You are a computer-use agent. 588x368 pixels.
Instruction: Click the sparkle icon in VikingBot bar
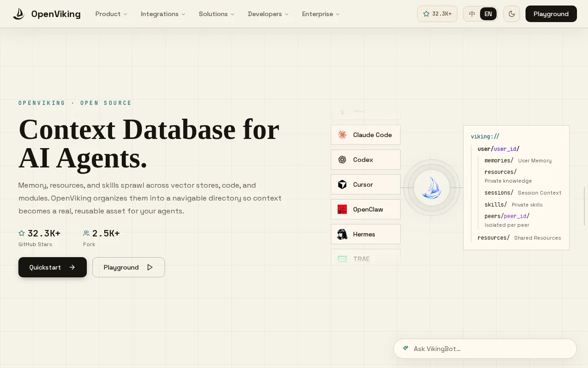(405, 348)
